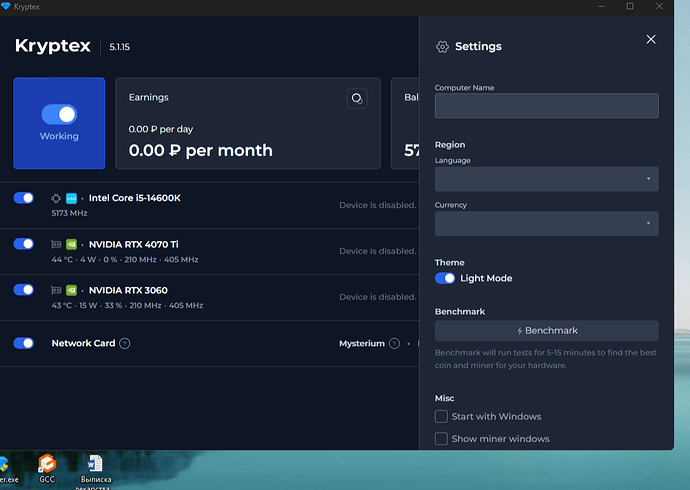Image resolution: width=690 pixels, height=490 pixels.
Task: Toggle the Network Card switch
Action: [x=24, y=343]
